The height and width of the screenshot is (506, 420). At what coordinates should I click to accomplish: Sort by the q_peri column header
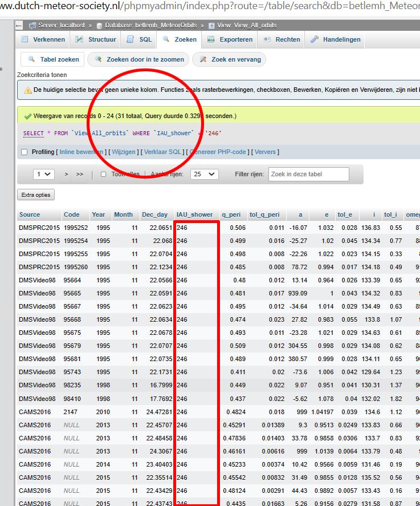231,214
